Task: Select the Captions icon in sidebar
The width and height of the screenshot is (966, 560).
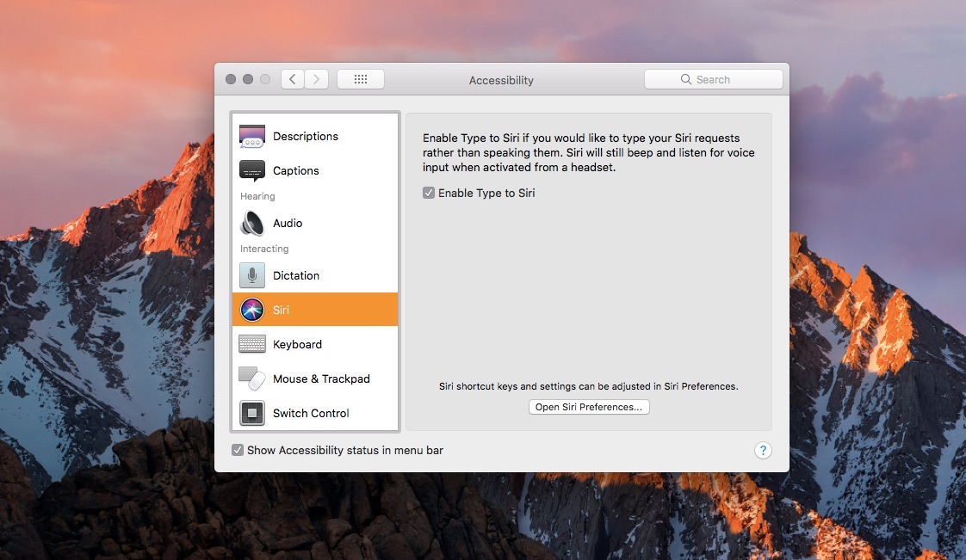Action: coord(252,170)
